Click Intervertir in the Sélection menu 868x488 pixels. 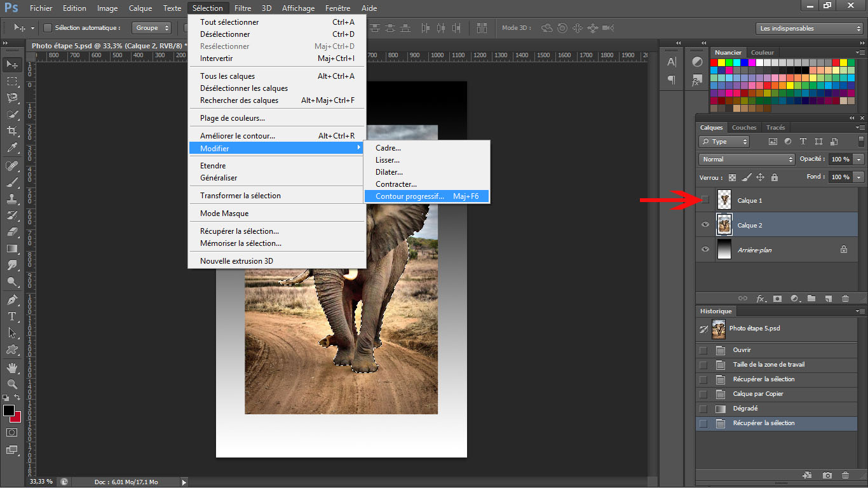click(x=277, y=58)
